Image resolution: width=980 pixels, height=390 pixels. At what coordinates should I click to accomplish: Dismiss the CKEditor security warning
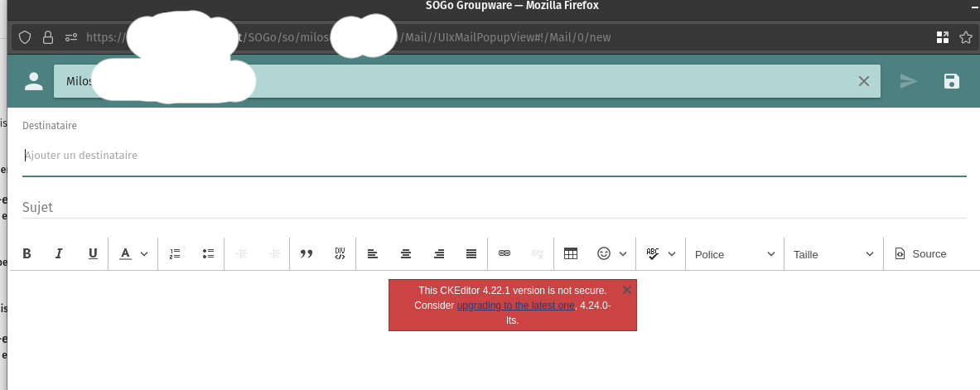(x=627, y=290)
